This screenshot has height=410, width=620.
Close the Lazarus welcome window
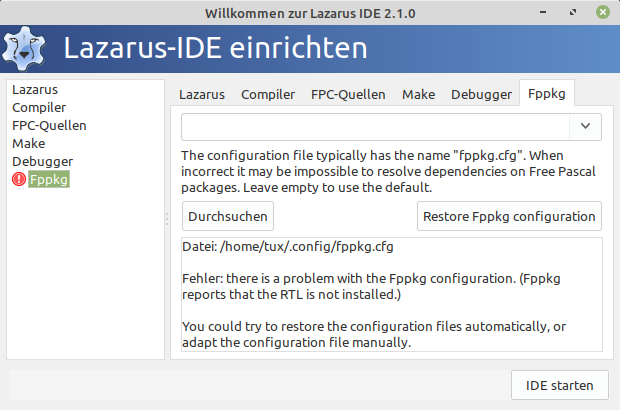pos(603,12)
